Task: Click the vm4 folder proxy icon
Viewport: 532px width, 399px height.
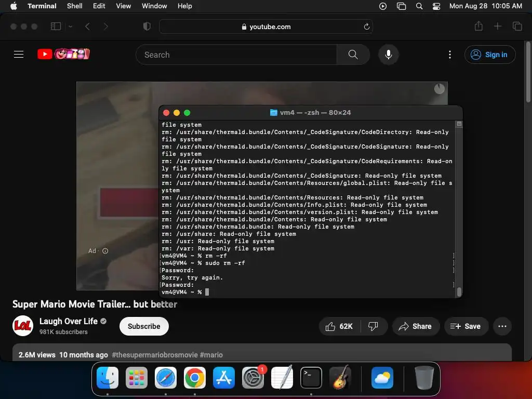Action: point(273,113)
